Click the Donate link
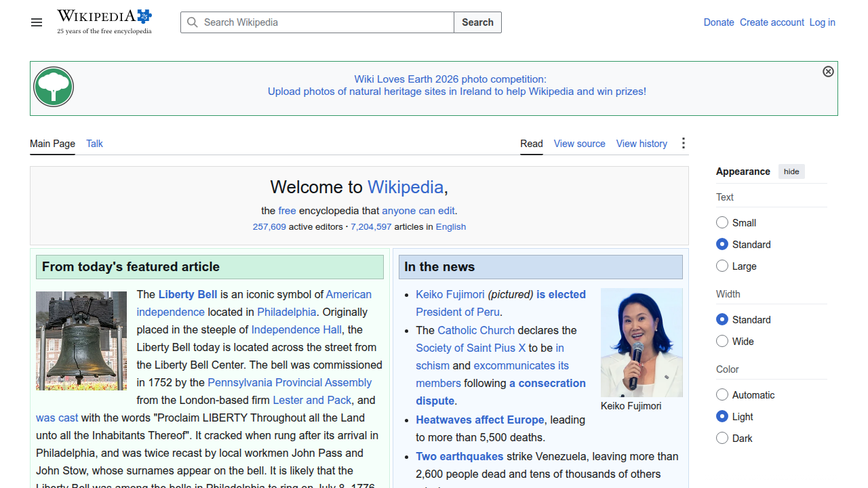 tap(719, 22)
